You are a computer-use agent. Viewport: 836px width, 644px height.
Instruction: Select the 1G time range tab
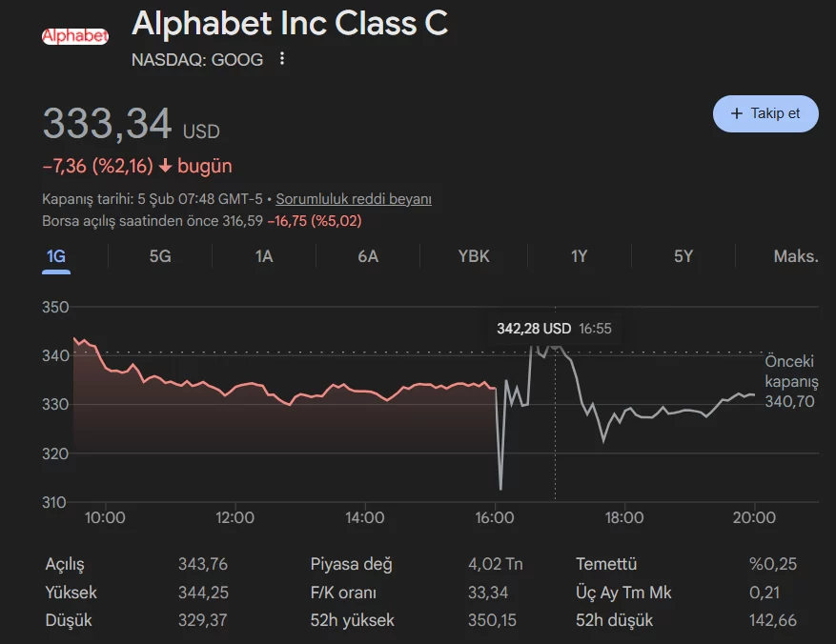point(55,256)
